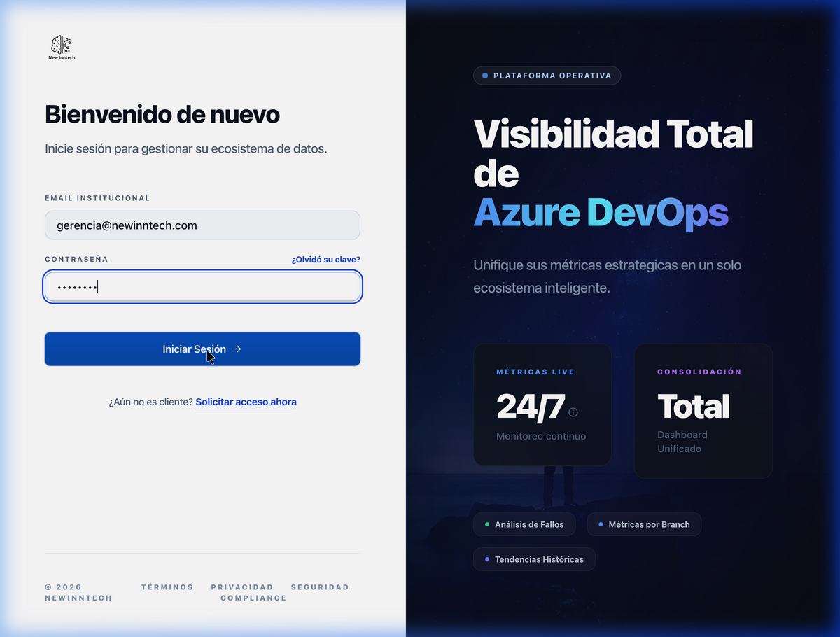Open the Términos footer link
Image resolution: width=840 pixels, height=637 pixels.
coord(167,587)
